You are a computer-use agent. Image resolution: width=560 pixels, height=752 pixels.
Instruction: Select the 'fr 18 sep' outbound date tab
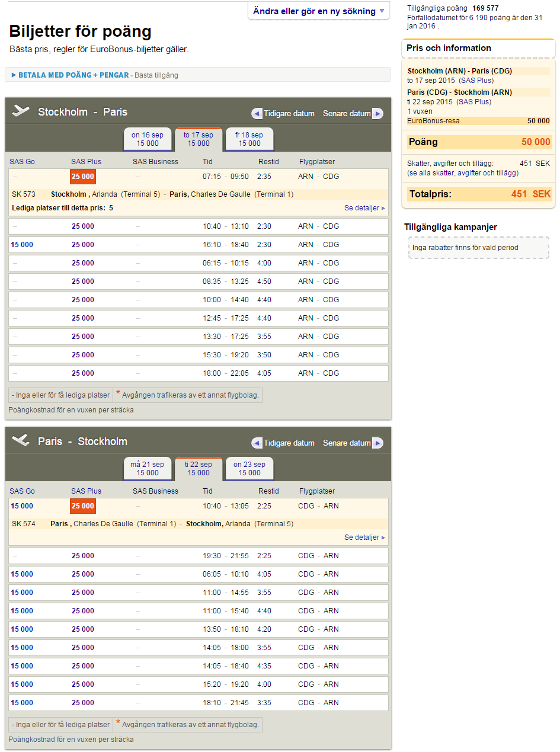[249, 139]
